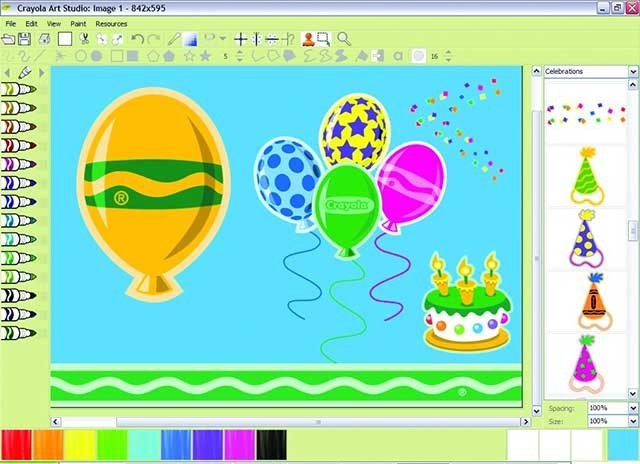Switch to the next tool set arrow
640x464 pixels.
[41, 73]
